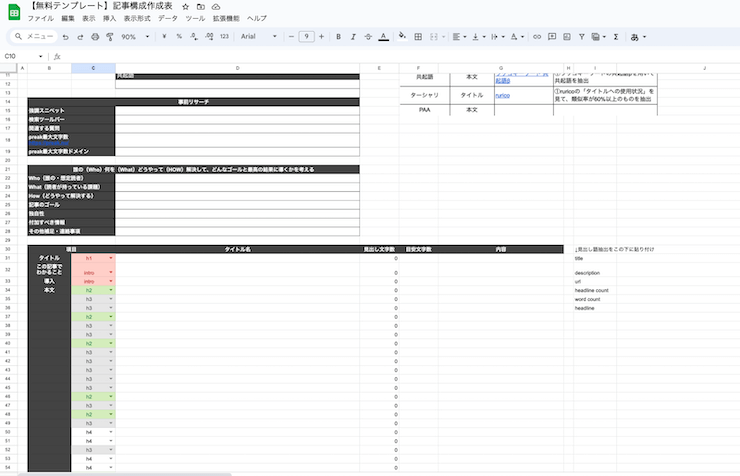Increase decimal places
The height and width of the screenshot is (476, 740).
209,36
